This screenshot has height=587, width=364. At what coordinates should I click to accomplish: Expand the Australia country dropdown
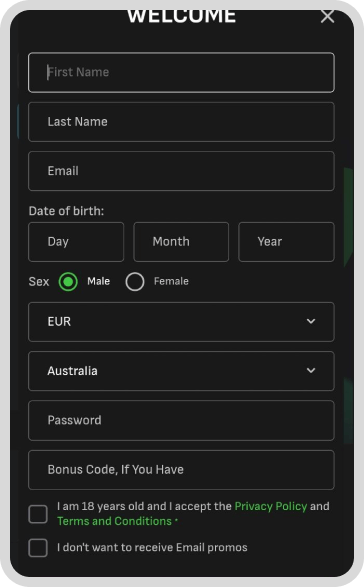coord(181,371)
